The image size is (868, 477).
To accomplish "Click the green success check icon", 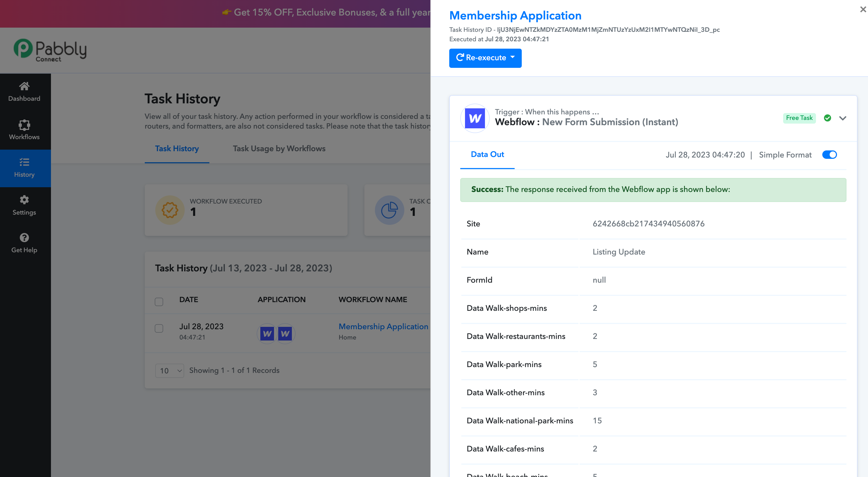I will [x=827, y=118].
